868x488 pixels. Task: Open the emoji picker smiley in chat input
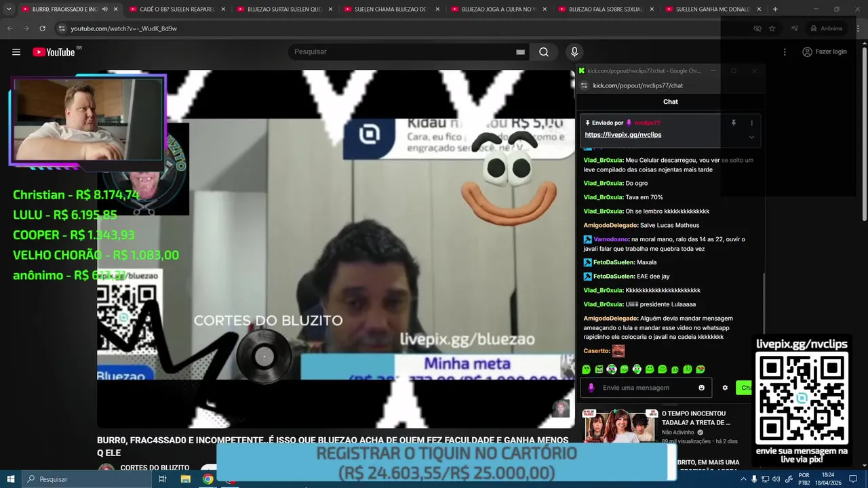702,388
